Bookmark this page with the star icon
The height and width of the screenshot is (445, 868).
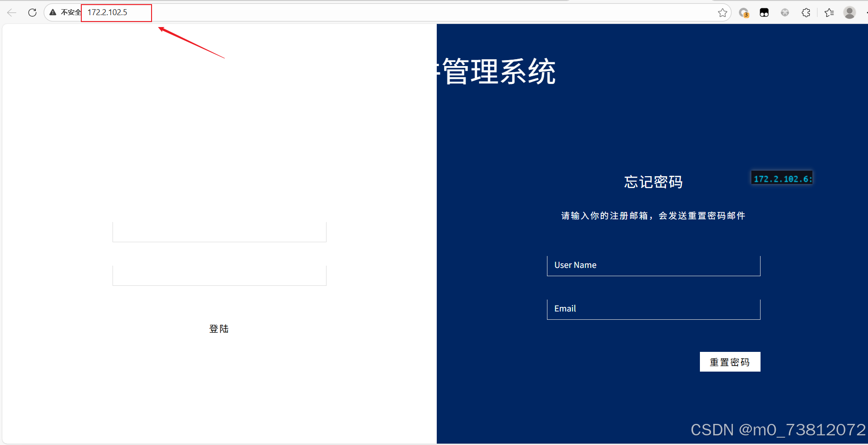(x=722, y=12)
